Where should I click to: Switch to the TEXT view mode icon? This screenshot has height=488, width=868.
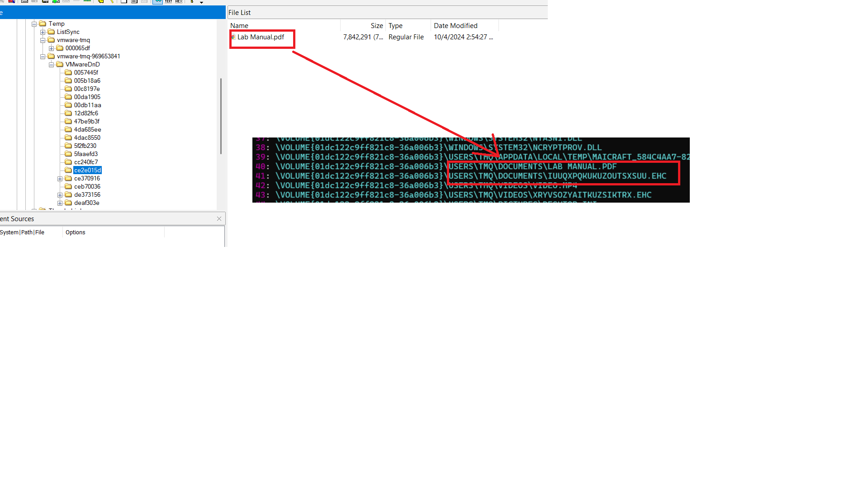click(168, 2)
